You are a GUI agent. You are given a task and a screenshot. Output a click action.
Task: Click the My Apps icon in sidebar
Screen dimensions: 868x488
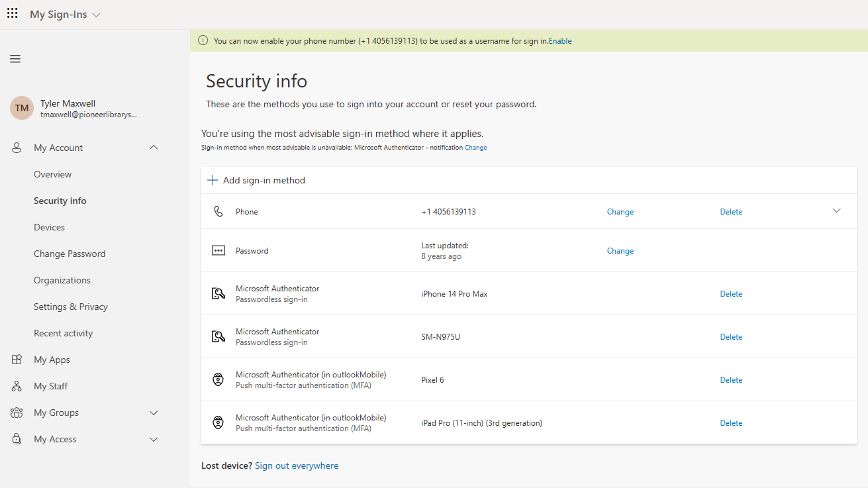pos(17,360)
